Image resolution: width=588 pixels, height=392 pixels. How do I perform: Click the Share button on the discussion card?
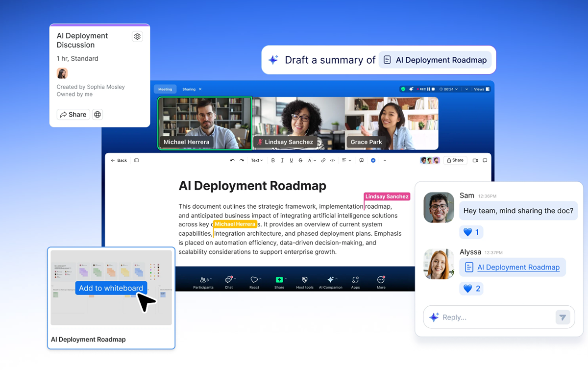(73, 115)
